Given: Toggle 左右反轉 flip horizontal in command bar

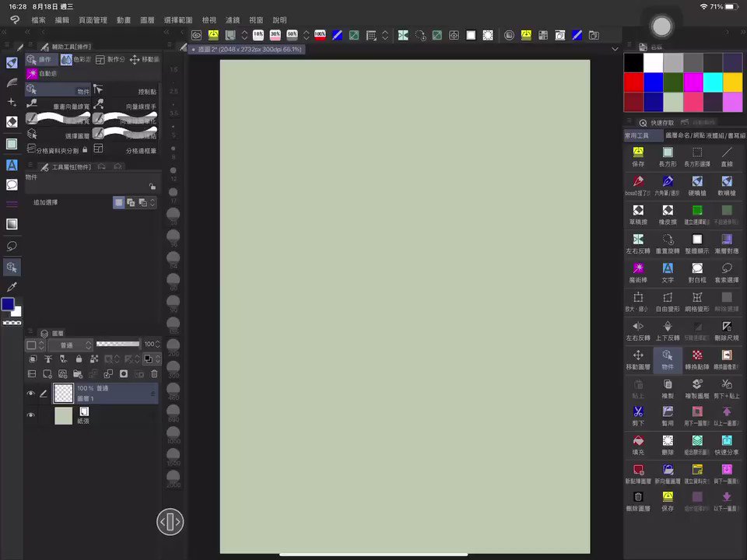Looking at the screenshot, I should point(403,35).
